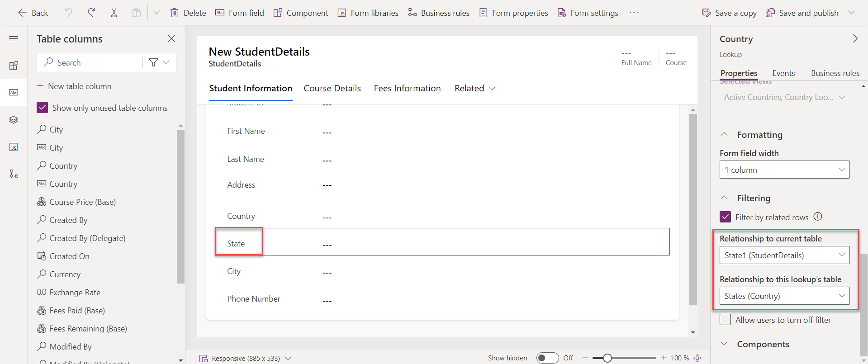Viewport: 868px width, 364px height.
Task: Open Relationship to current table dropdown
Action: click(x=784, y=255)
